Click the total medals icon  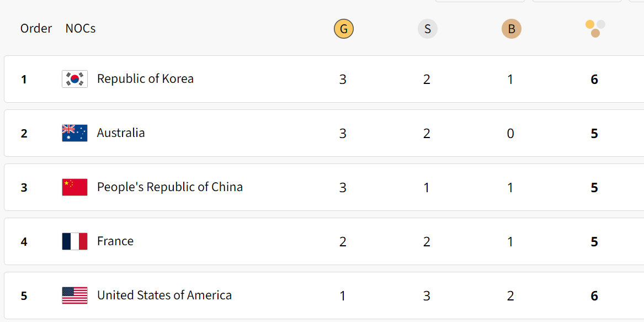(x=595, y=29)
